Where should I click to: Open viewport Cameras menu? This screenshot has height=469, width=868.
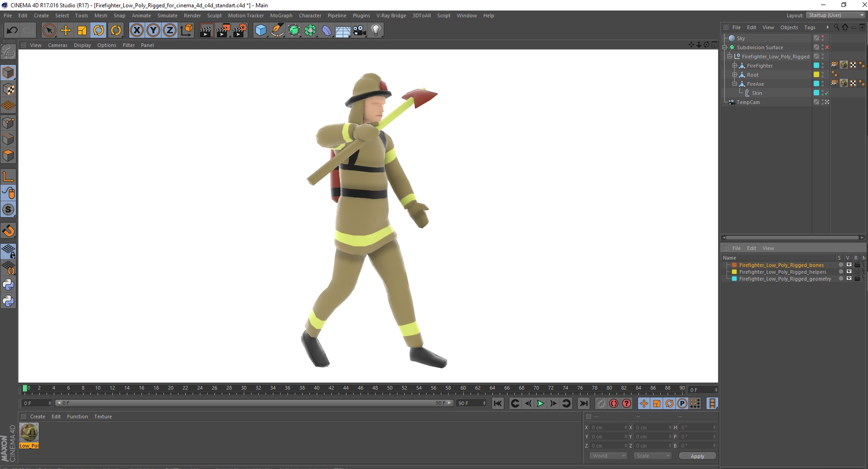pos(58,45)
